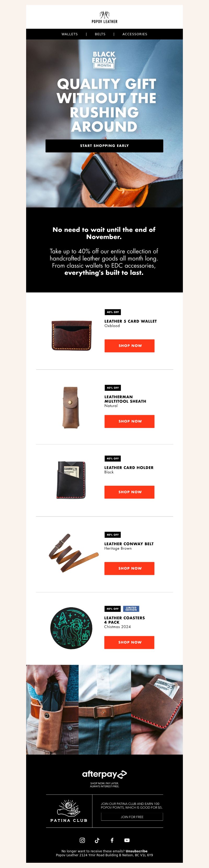Open the Instagram icon in the footer
The width and height of the screenshot is (209, 868).
tap(82, 840)
